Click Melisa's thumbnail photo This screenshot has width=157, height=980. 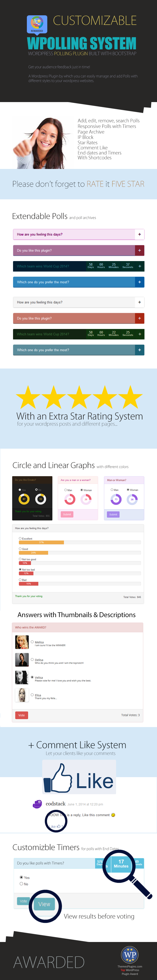(22, 642)
